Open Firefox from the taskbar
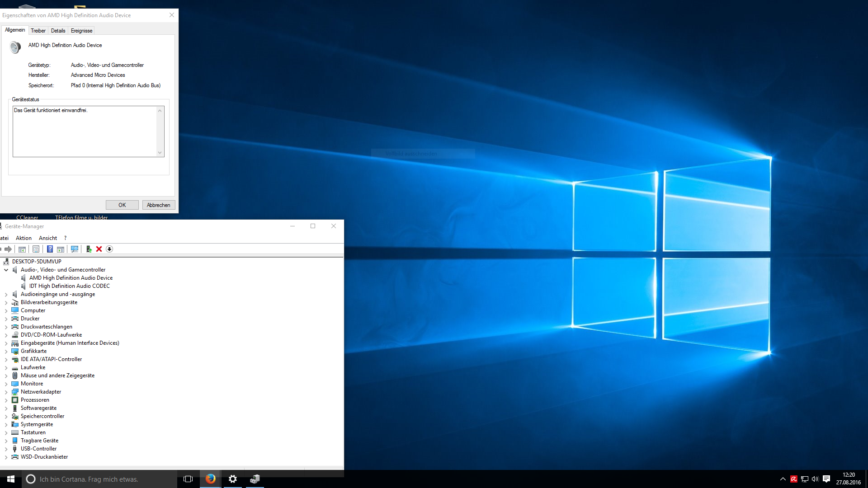Image resolution: width=868 pixels, height=488 pixels. (x=210, y=479)
